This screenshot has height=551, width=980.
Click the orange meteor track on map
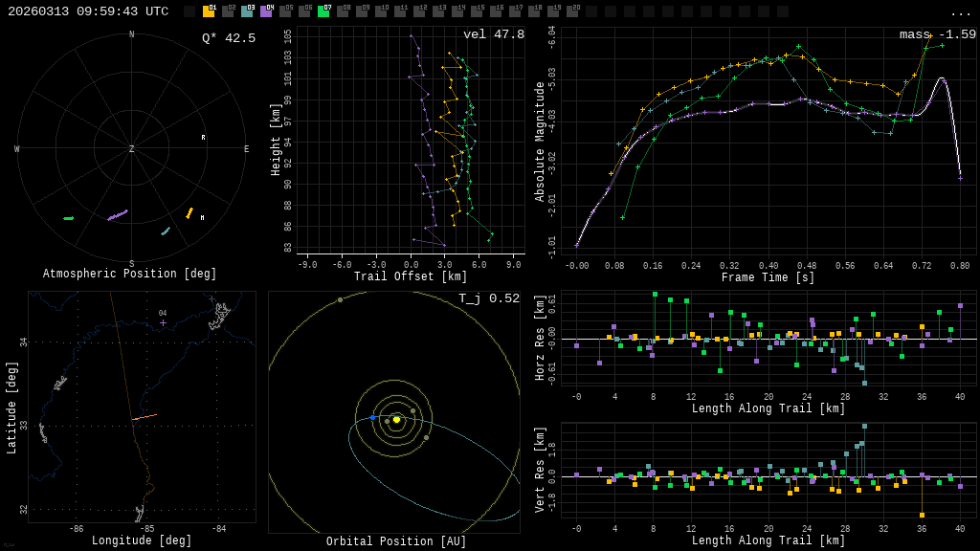coord(144,417)
